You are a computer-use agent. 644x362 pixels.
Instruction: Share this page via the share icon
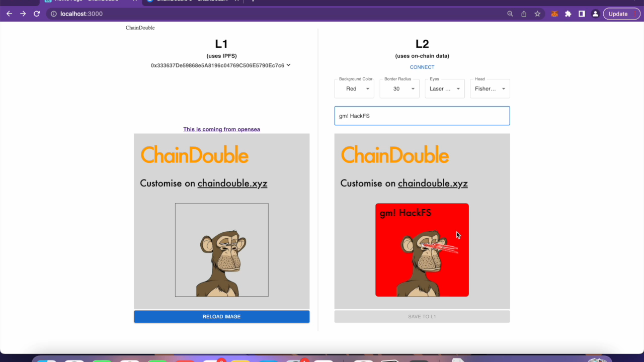(x=524, y=14)
